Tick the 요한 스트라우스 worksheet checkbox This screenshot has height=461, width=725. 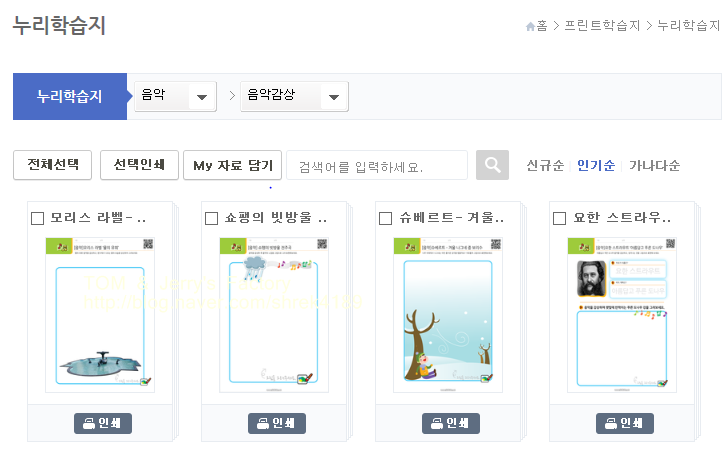[559, 218]
